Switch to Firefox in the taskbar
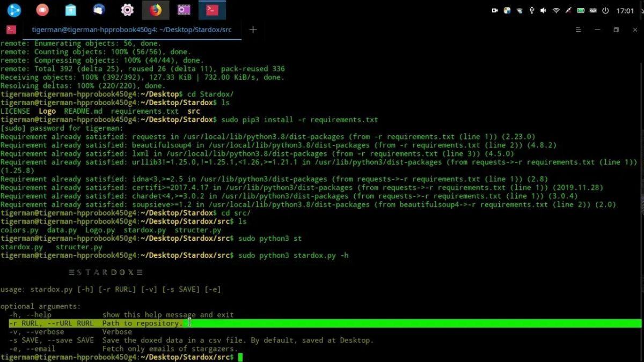Screen dimensions: 644x362 pyautogui.click(x=156, y=10)
